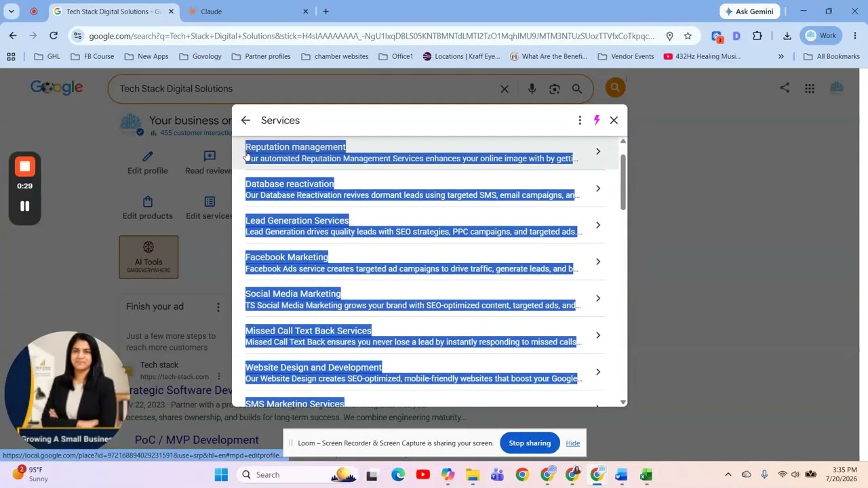The height and width of the screenshot is (488, 868).
Task: Open the GHL bookmark folder
Action: [47, 57]
